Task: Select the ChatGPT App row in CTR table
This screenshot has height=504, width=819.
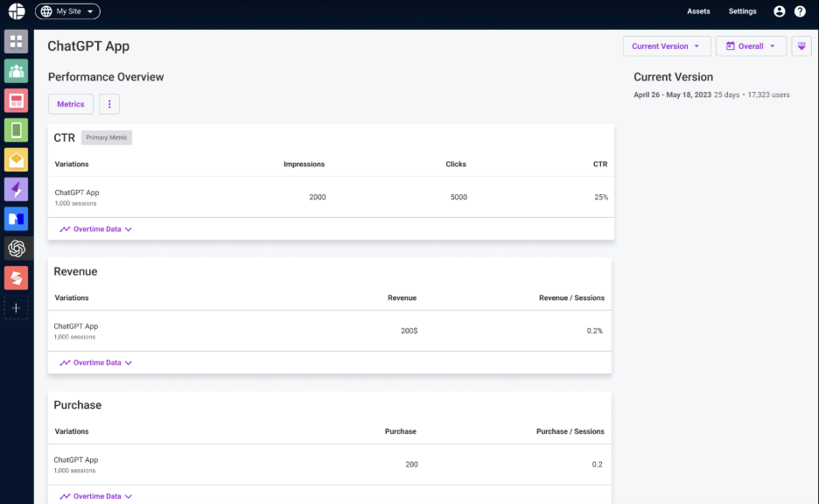Action: (x=331, y=198)
